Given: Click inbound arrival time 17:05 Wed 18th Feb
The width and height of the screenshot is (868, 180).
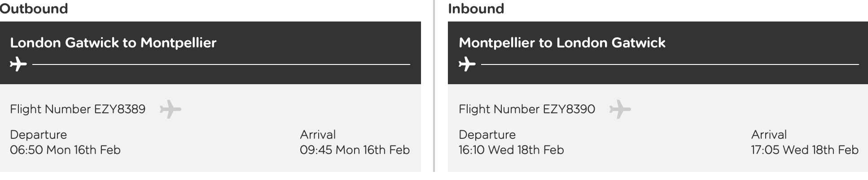Looking at the screenshot, I should point(804,150).
